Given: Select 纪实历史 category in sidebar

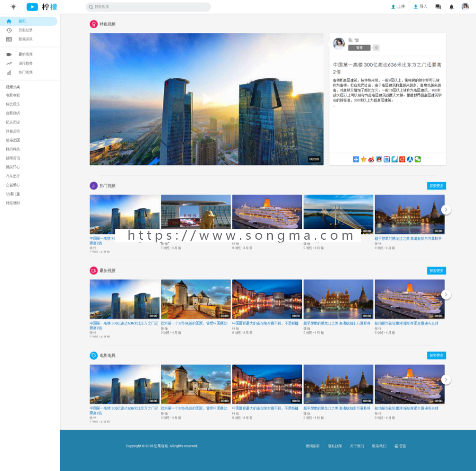Looking at the screenshot, I should (13, 122).
